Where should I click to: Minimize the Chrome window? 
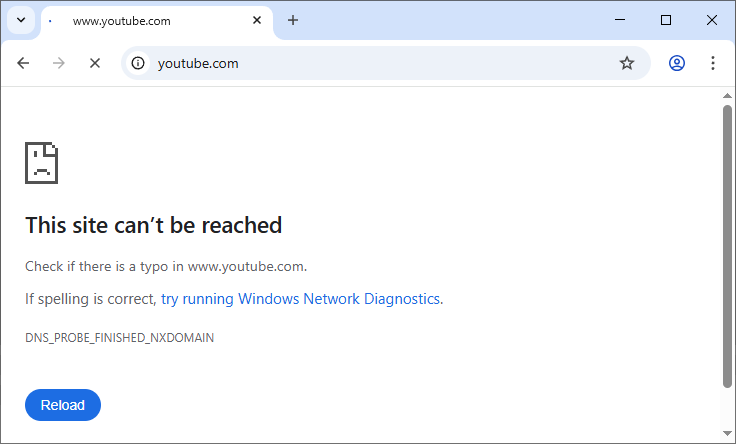(620, 20)
